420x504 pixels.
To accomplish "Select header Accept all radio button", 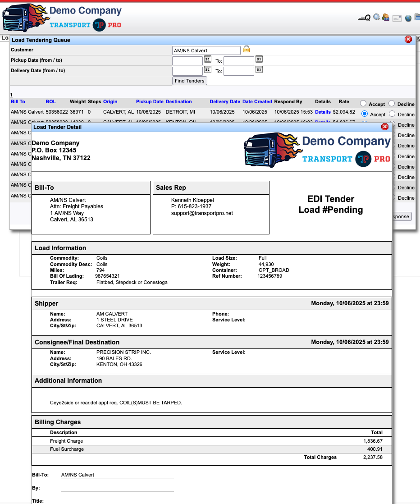I will (x=364, y=104).
